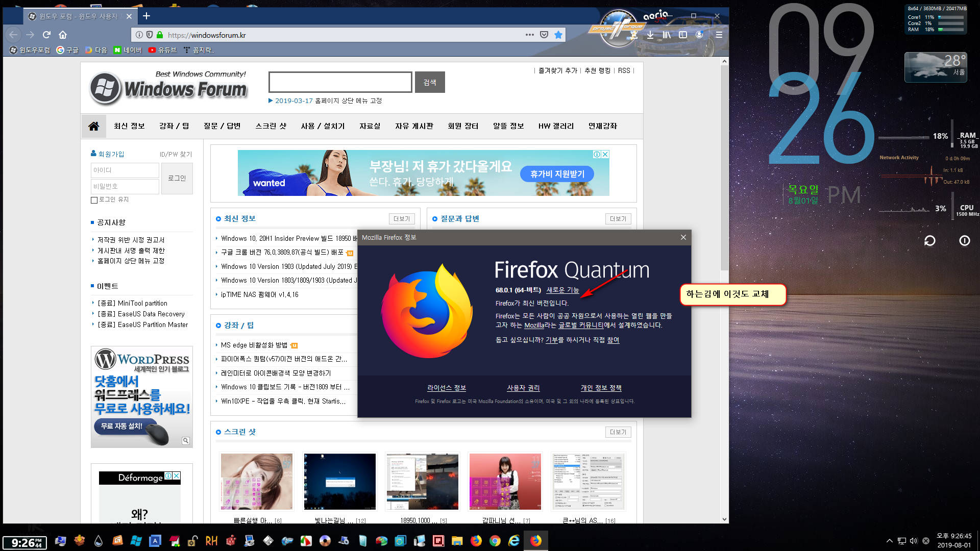The width and height of the screenshot is (980, 551).
Task: Click the forum search text box
Action: (340, 82)
